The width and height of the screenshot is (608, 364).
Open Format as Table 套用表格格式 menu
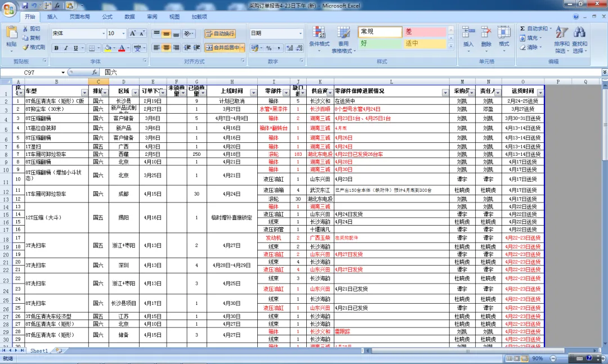pos(343,39)
